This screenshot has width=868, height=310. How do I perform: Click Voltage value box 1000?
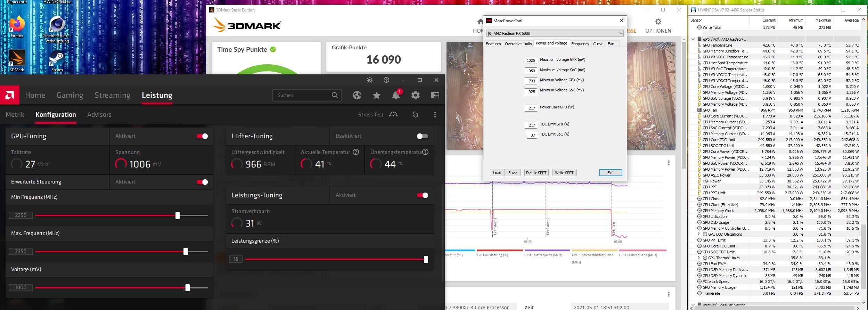[21, 288]
